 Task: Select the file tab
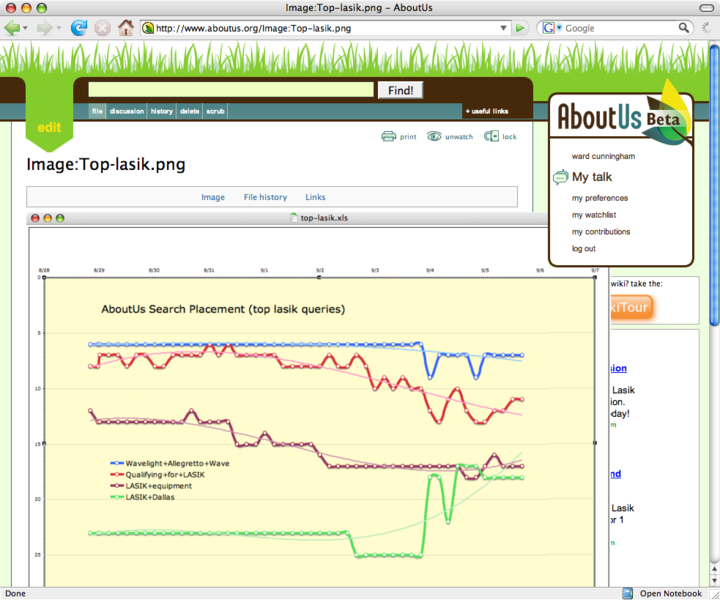pyautogui.click(x=97, y=111)
